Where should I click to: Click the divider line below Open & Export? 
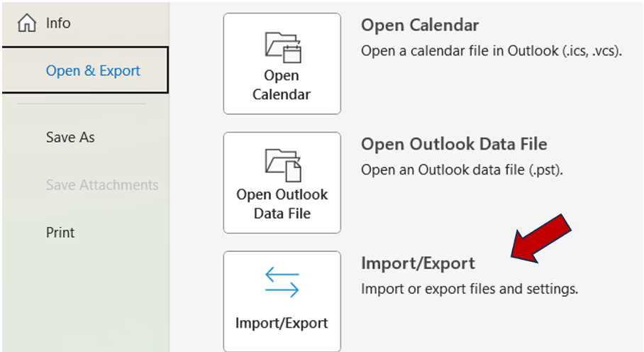[82, 104]
